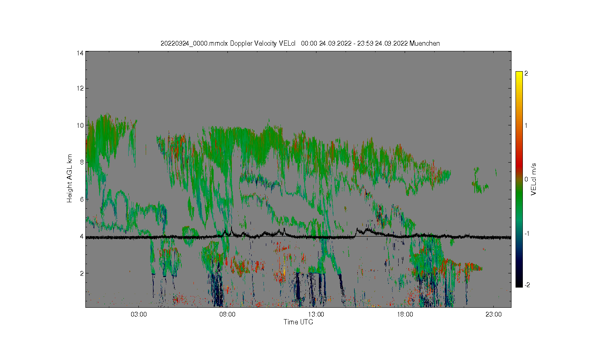Click the height tick label 10
Screen dimensions: 607x364
[x=80, y=125]
